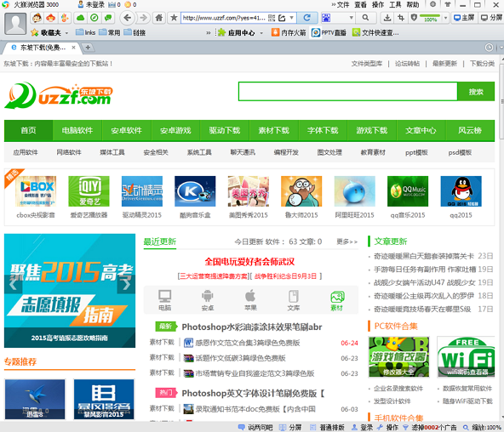Click the 缩放:100% zoom status item

pyautogui.click(x=482, y=427)
